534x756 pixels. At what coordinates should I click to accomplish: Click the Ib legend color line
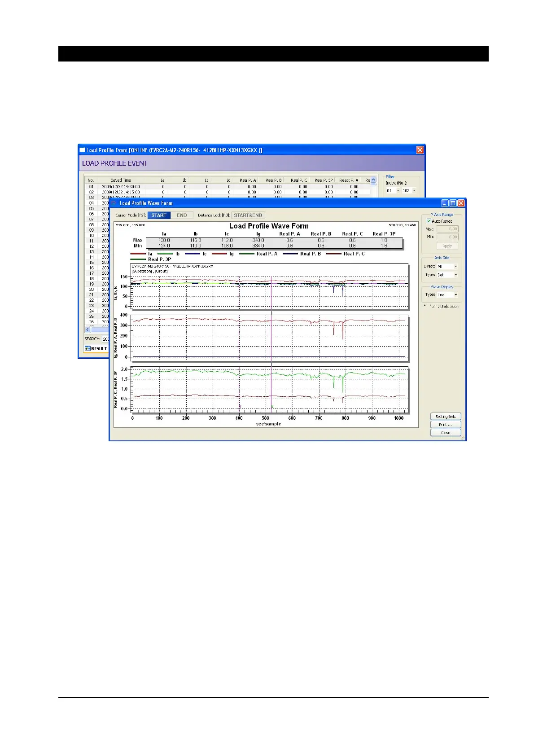[165, 254]
